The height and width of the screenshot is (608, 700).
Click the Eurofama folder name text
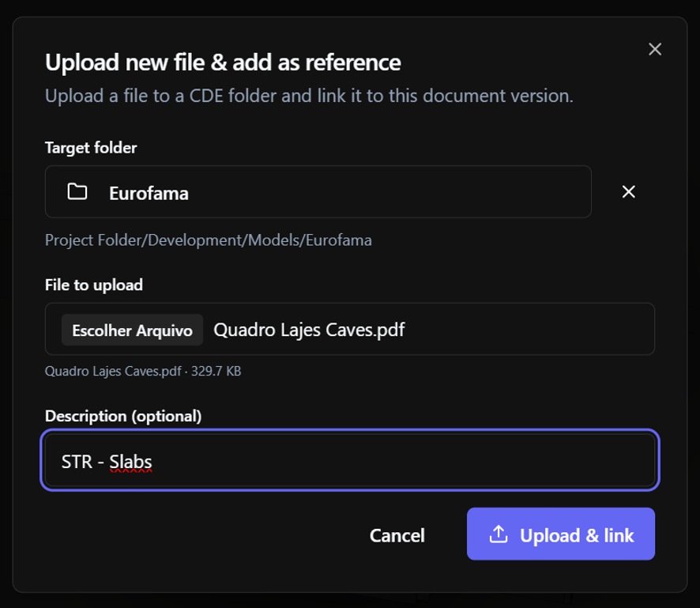pyautogui.click(x=149, y=194)
